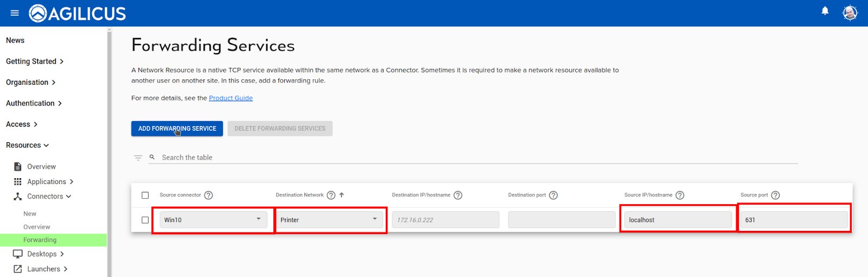868x277 pixels.
Task: Click the help icon beside Destination port
Action: pos(553,196)
